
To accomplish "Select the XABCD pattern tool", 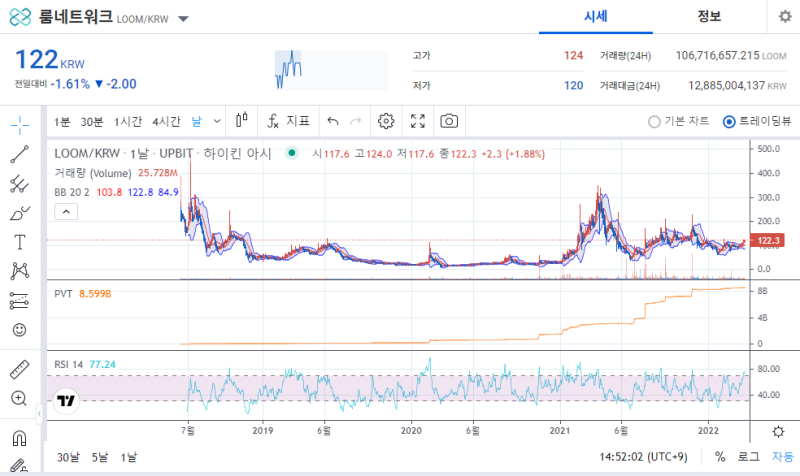I will (x=20, y=271).
